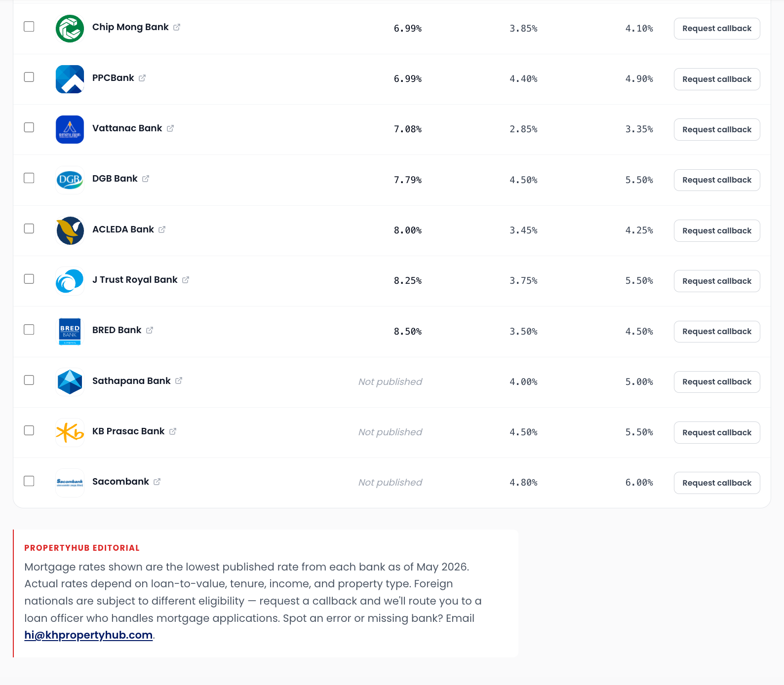Click the ACLEDA Bank logo

pos(70,230)
